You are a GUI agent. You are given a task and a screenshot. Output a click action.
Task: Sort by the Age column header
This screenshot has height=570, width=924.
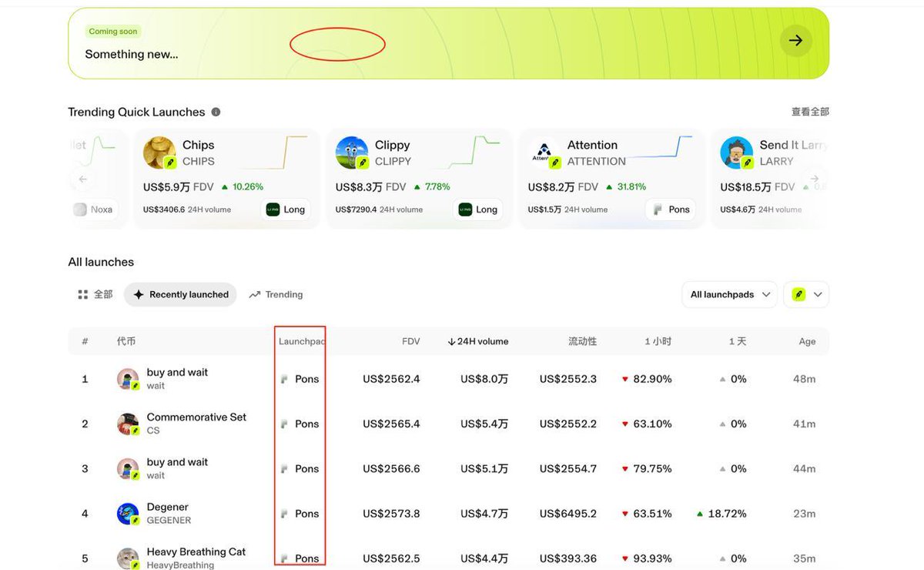tap(807, 341)
